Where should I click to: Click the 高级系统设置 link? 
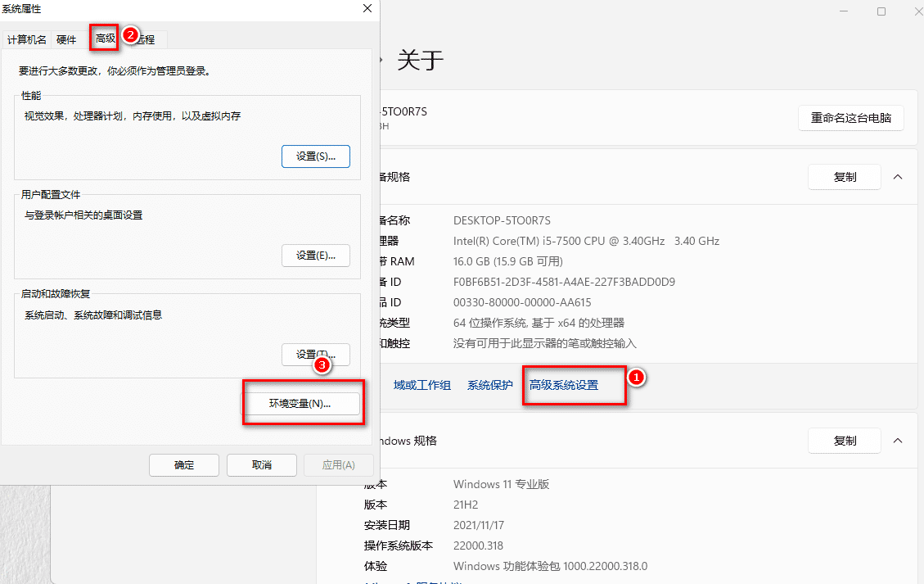[x=564, y=385]
